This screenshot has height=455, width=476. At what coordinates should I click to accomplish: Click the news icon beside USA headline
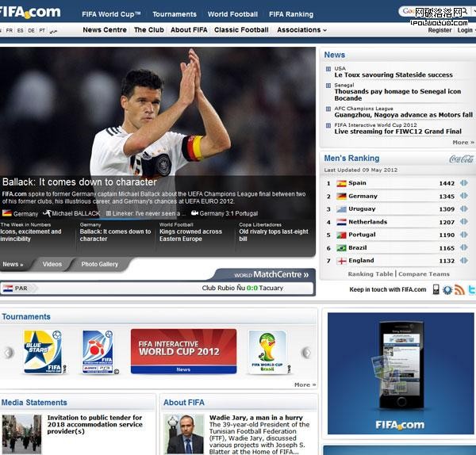pos(328,69)
